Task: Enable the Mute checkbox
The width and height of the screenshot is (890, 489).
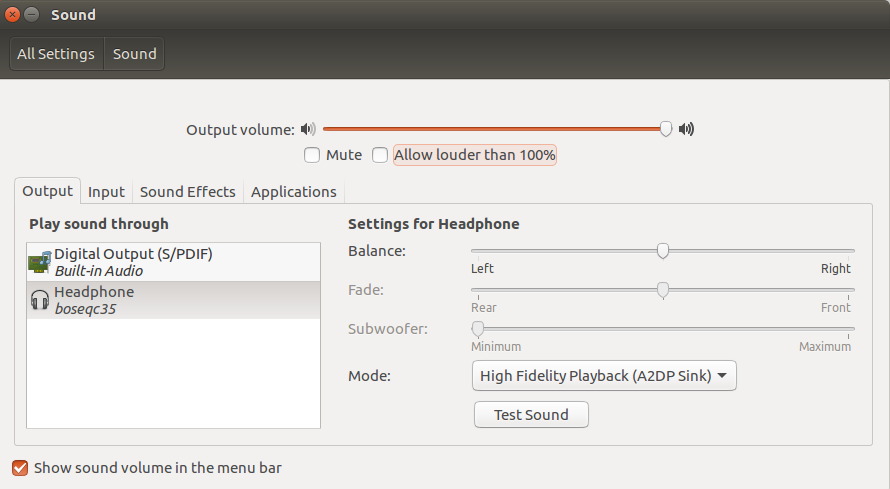Action: click(312, 155)
